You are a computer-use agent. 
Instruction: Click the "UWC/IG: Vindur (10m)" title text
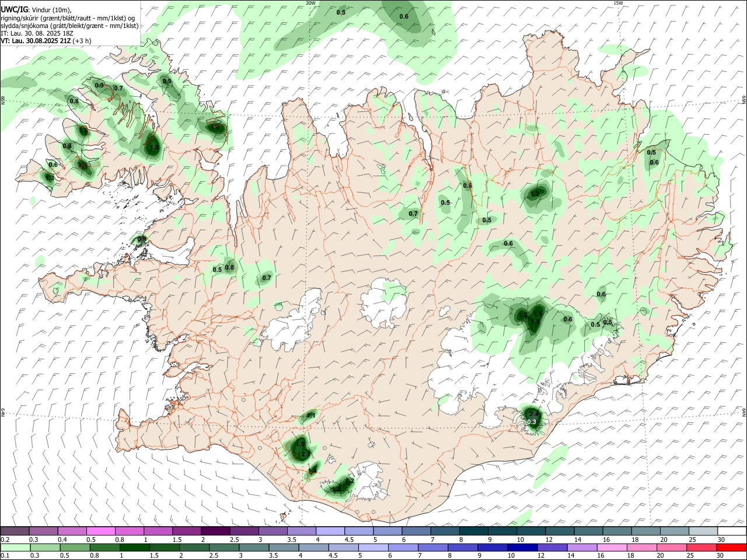pyautogui.click(x=36, y=10)
